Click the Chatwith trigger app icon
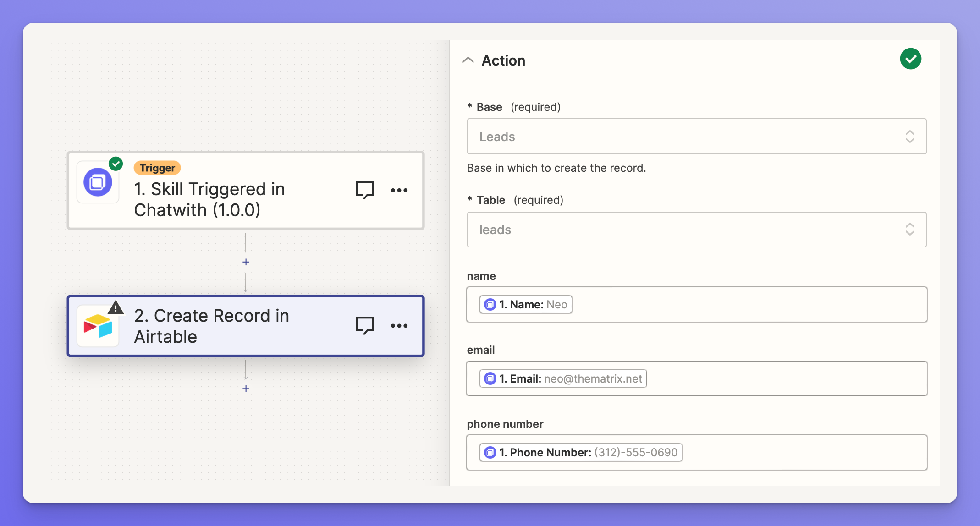This screenshot has width=980, height=526. (x=98, y=182)
